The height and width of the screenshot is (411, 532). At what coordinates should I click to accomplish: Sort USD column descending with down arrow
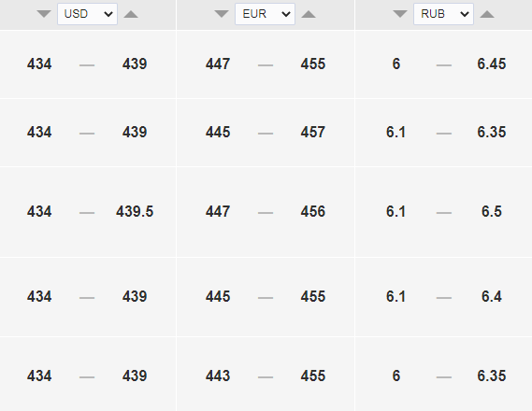44,14
